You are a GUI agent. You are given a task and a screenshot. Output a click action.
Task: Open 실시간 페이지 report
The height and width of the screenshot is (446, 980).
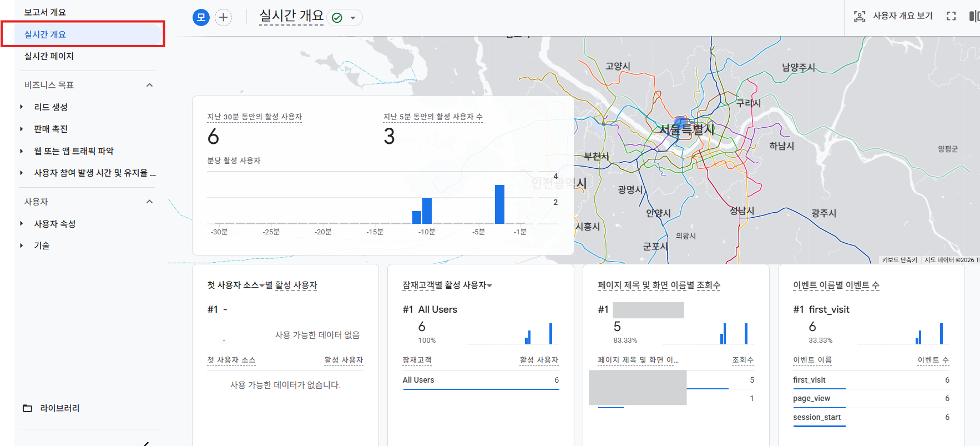click(x=49, y=56)
